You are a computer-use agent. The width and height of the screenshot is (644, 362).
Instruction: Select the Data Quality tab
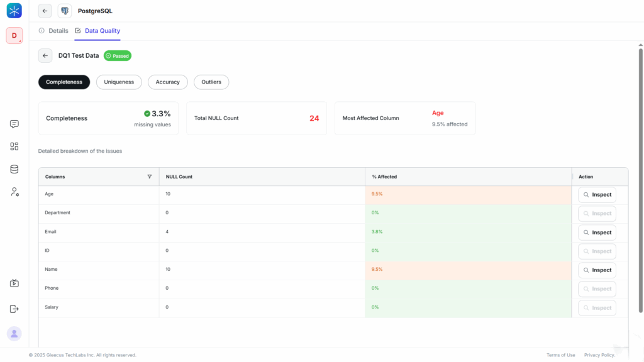coord(97,31)
